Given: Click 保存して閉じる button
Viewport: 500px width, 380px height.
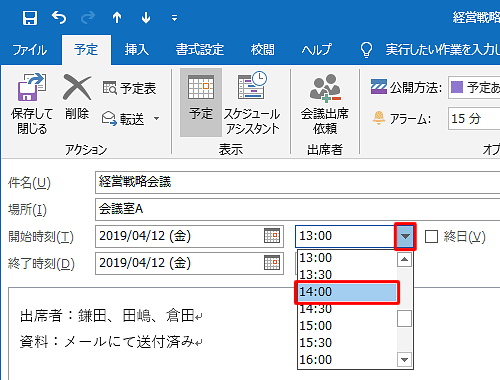Looking at the screenshot, I should tap(32, 104).
